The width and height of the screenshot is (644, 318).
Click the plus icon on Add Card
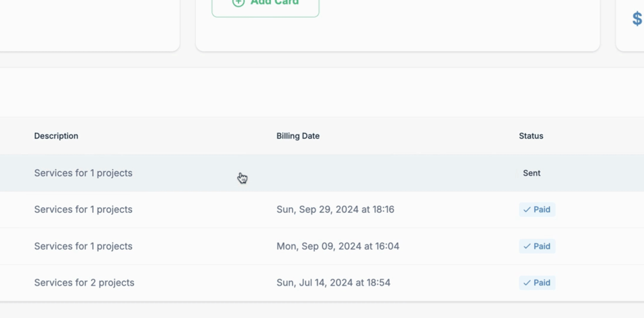[238, 2]
